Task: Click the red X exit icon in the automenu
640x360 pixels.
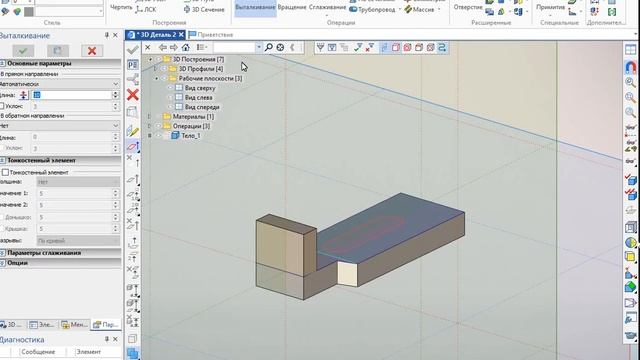Action: click(x=133, y=95)
